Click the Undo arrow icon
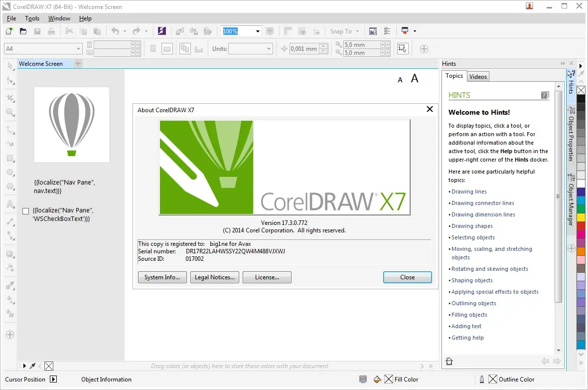Viewport: 588px width, 390px height. [x=115, y=31]
